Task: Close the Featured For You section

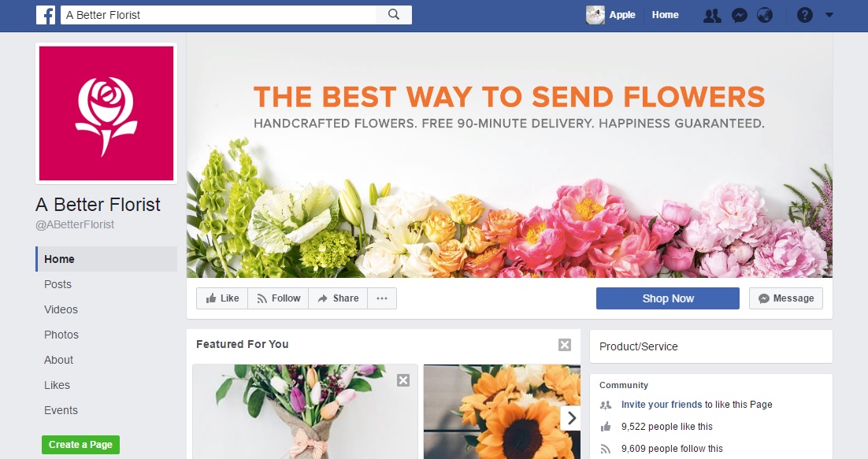Action: [x=565, y=345]
